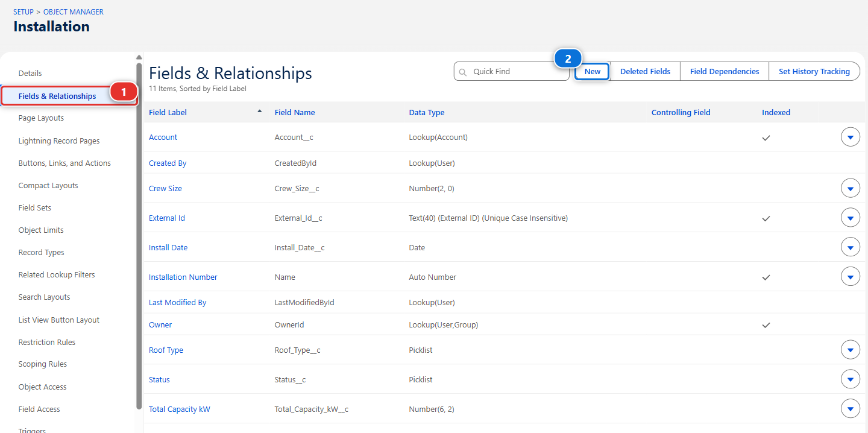Screen dimensions: 868x433
Task: Click the Quick Find search magnifier icon
Action: (x=463, y=72)
